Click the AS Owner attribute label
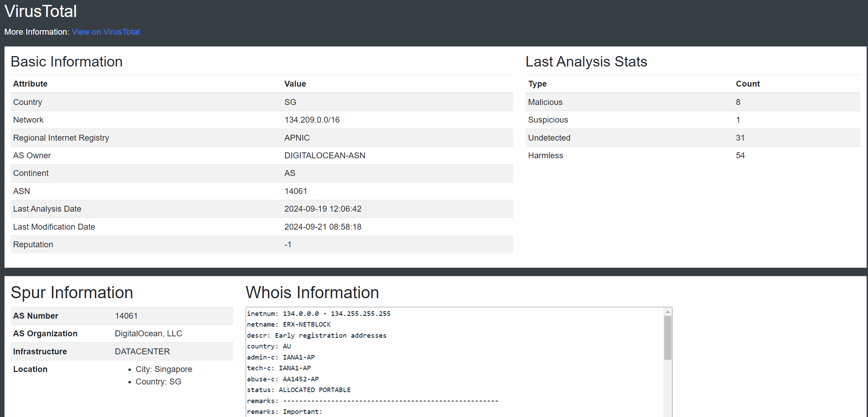 click(32, 156)
